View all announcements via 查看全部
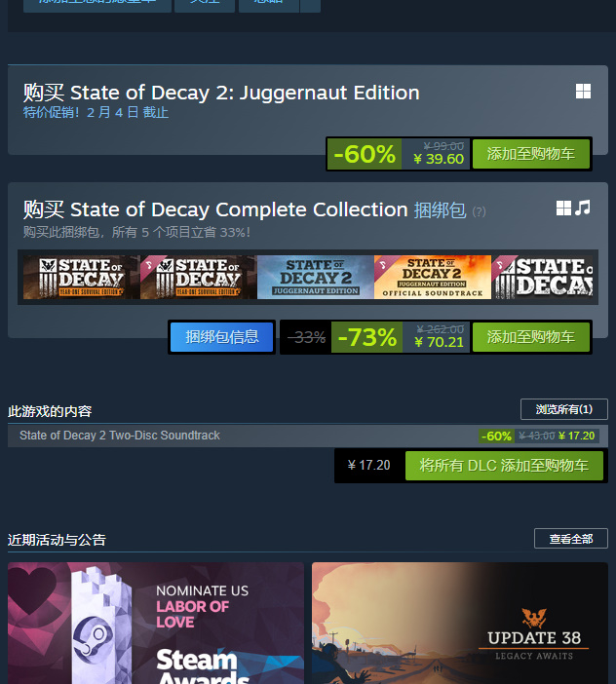616x684 pixels. [570, 539]
